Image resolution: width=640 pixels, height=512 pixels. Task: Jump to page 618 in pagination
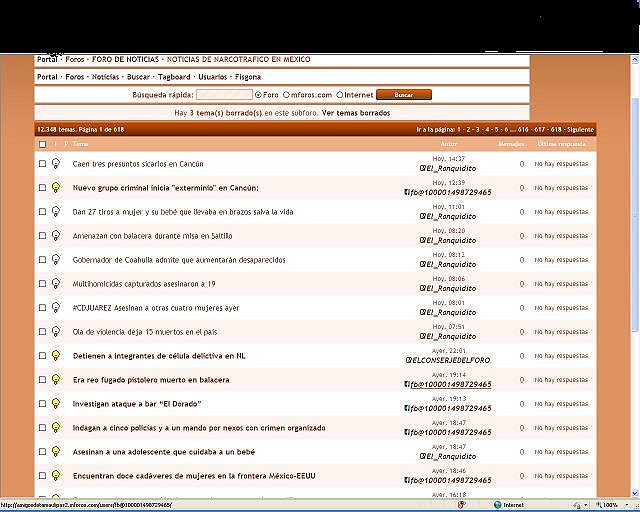point(556,129)
